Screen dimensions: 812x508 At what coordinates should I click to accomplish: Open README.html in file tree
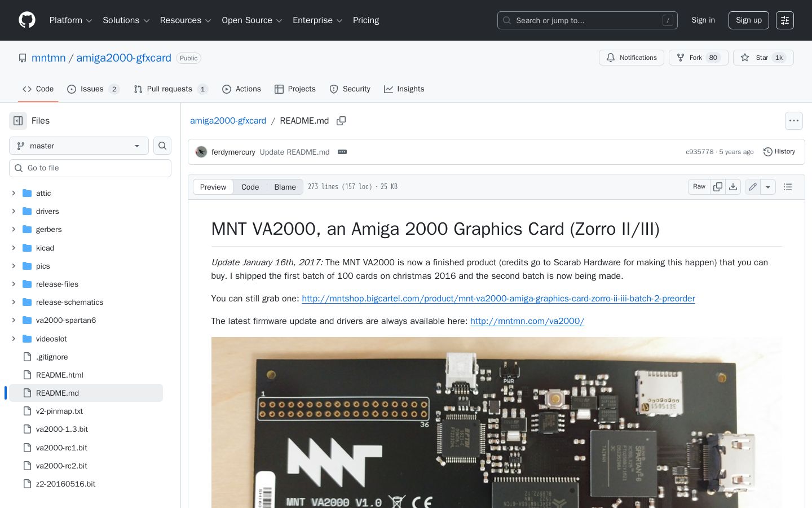[x=60, y=375]
